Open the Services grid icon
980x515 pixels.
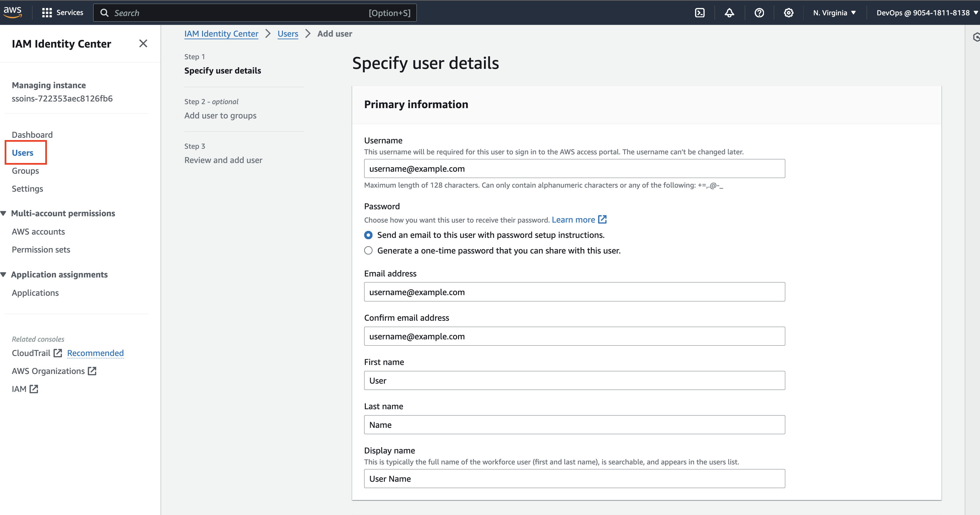point(47,13)
